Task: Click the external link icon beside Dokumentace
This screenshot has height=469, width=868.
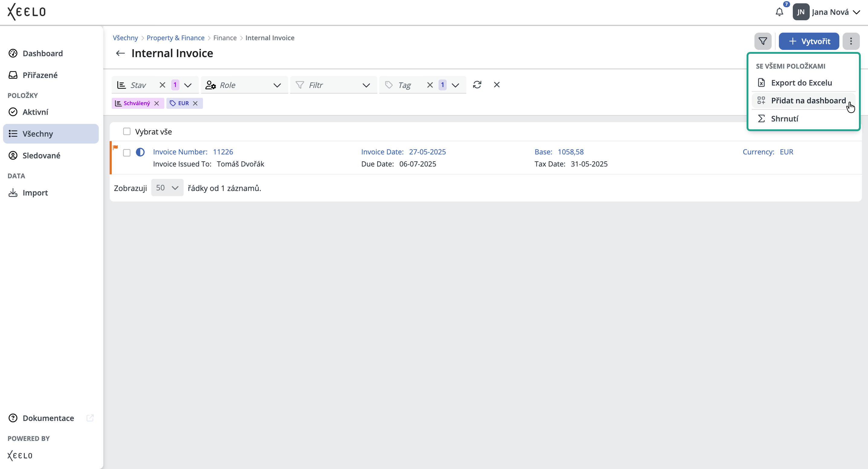Action: click(x=90, y=418)
